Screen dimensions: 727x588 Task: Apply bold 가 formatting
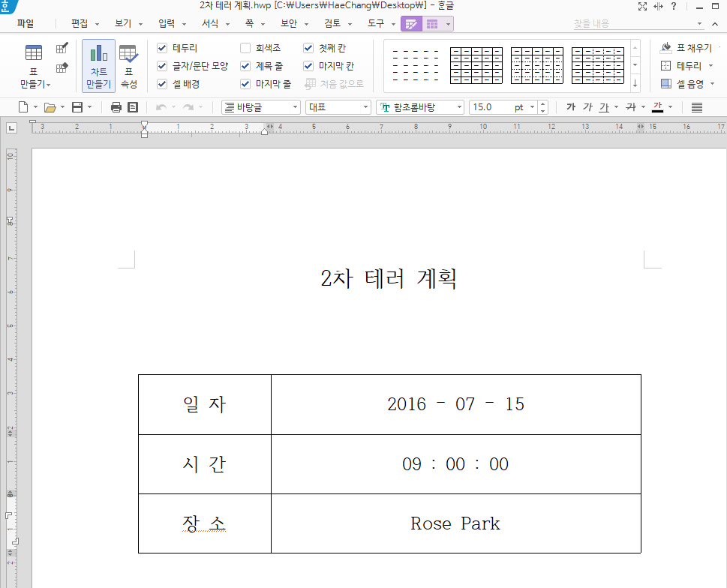coord(571,107)
